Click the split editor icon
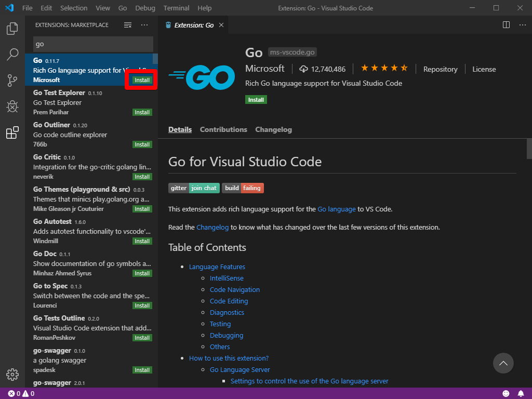 coord(506,25)
